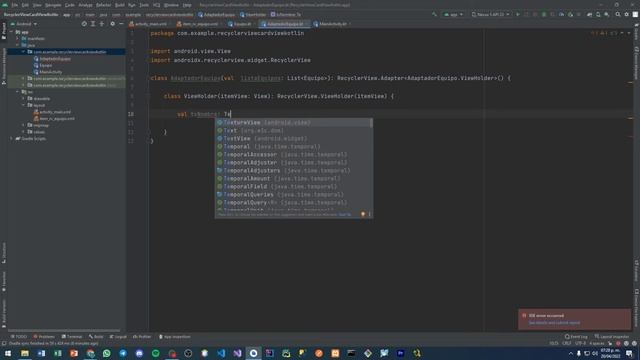Click the autocomplete popup scrollbar
This screenshot has height=360, width=640.
click(x=371, y=123)
